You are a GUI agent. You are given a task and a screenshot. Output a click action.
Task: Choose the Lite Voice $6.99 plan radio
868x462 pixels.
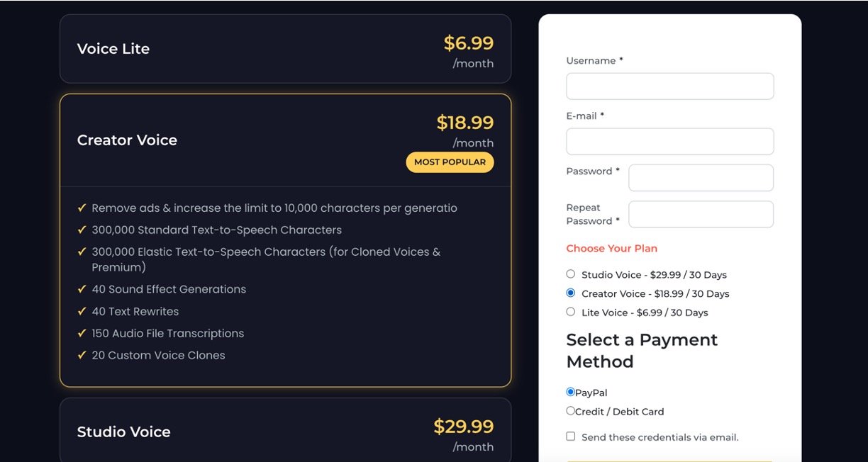[571, 312]
